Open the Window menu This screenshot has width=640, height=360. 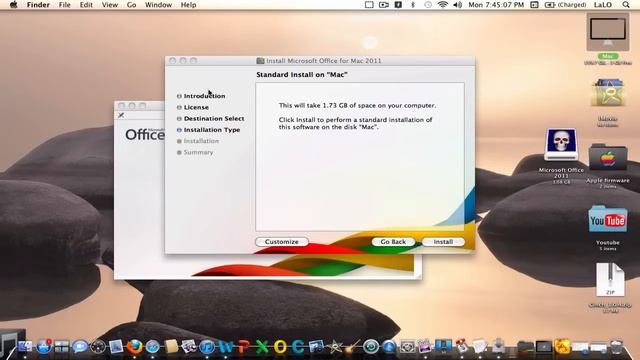tap(158, 5)
